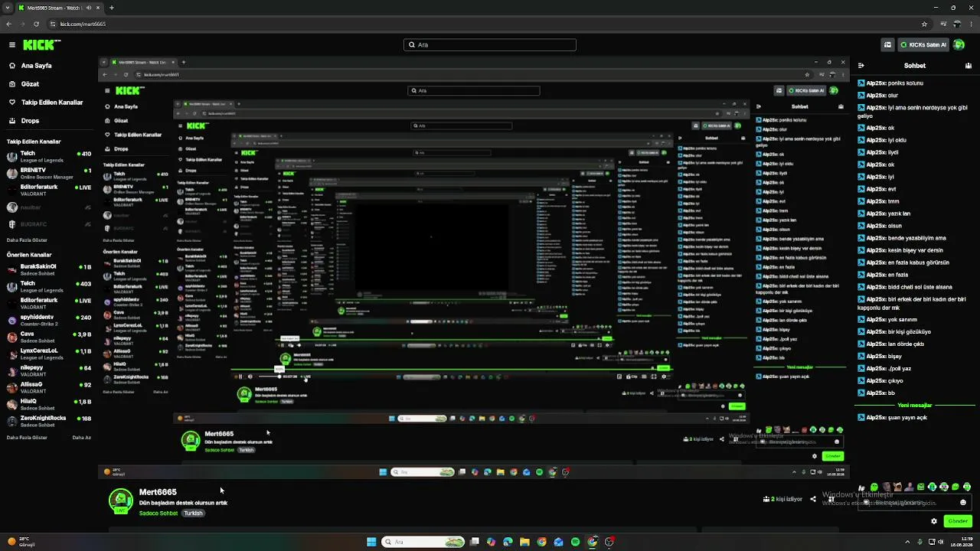The width and height of the screenshot is (980, 551).
Task: Click stream title "Dün başladım destek olursun artık"
Action: tap(184, 503)
